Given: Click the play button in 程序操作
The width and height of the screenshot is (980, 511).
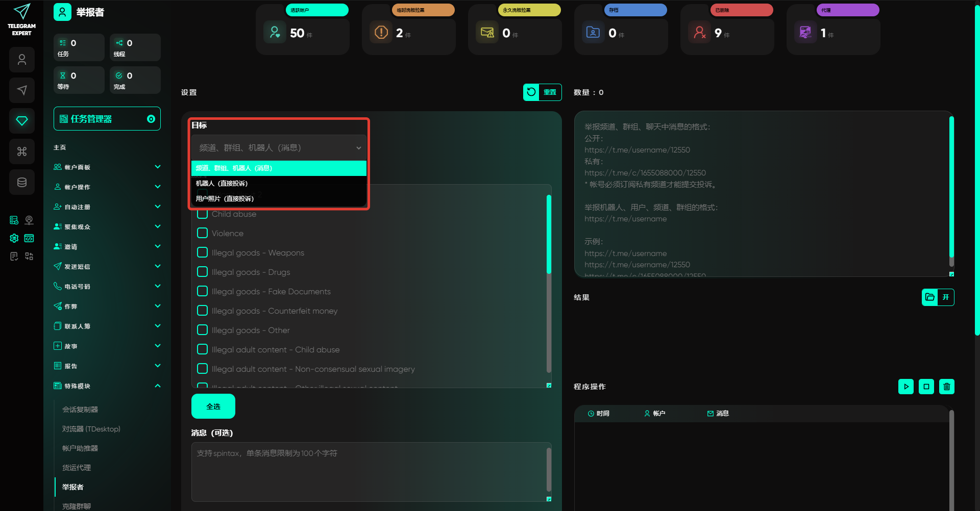Looking at the screenshot, I should (905, 387).
